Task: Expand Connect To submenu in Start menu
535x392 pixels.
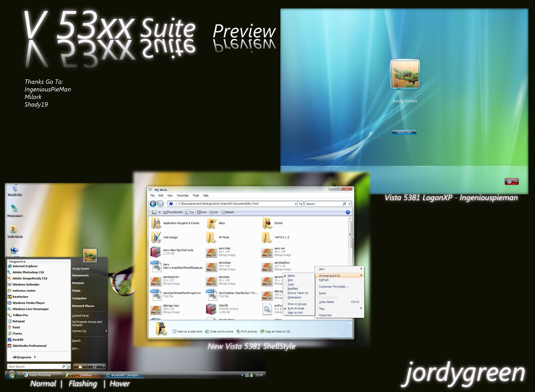Action: click(x=90, y=331)
